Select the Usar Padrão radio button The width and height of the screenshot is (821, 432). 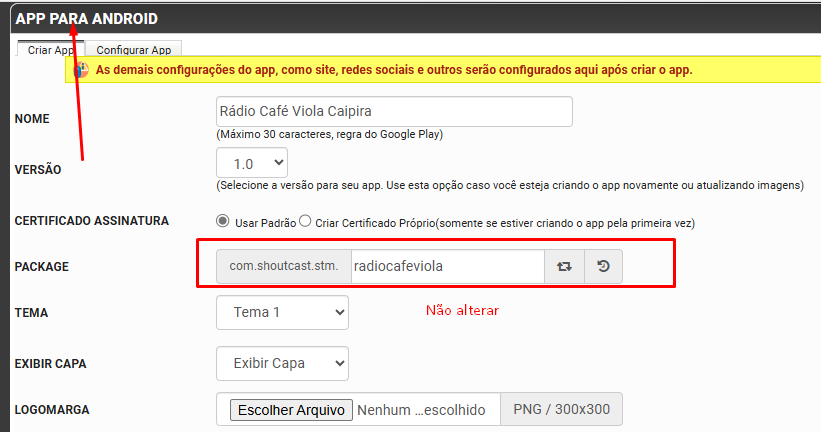pos(223,222)
